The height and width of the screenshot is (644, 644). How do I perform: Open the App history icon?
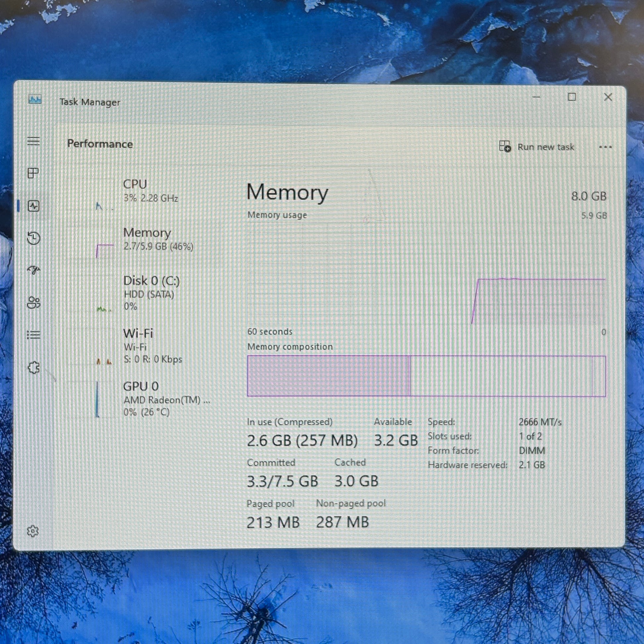[x=33, y=238]
